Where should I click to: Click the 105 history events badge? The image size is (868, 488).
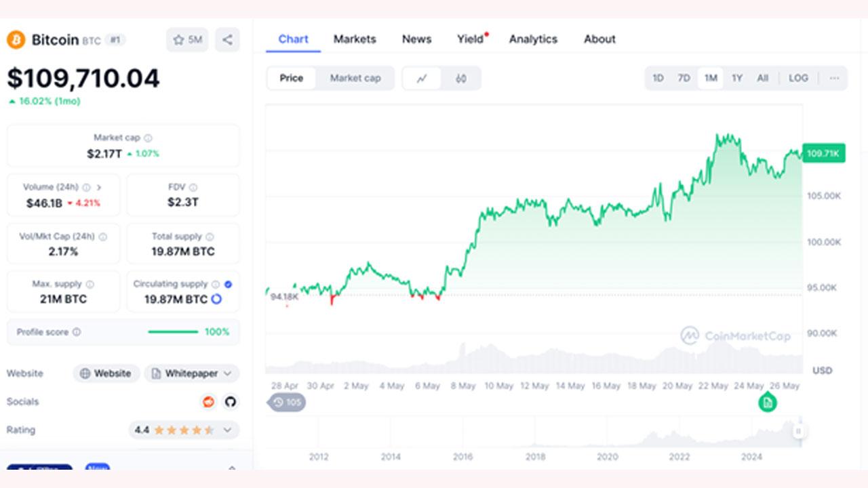287,403
